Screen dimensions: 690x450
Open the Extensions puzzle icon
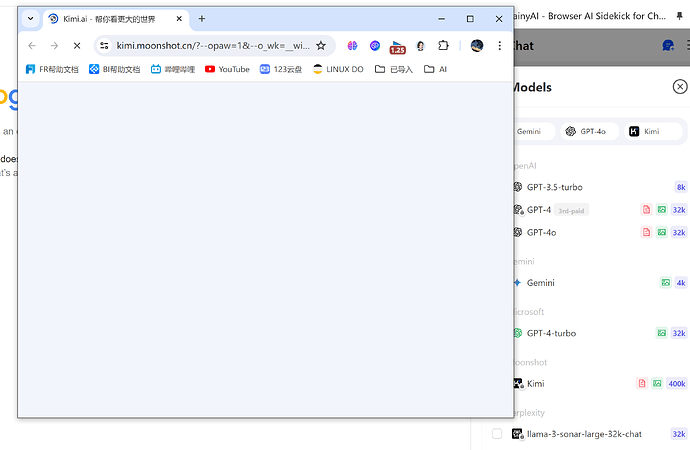coord(443,45)
